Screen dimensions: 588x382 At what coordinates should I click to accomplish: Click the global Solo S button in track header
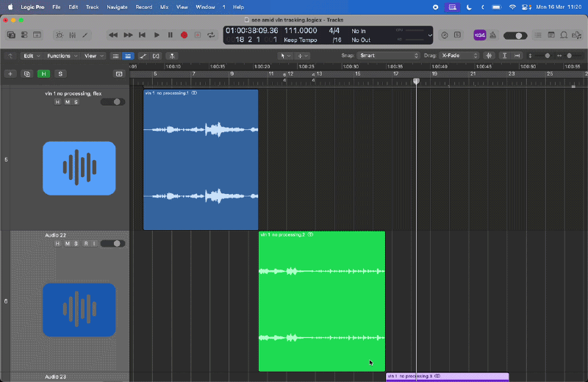pyautogui.click(x=60, y=74)
